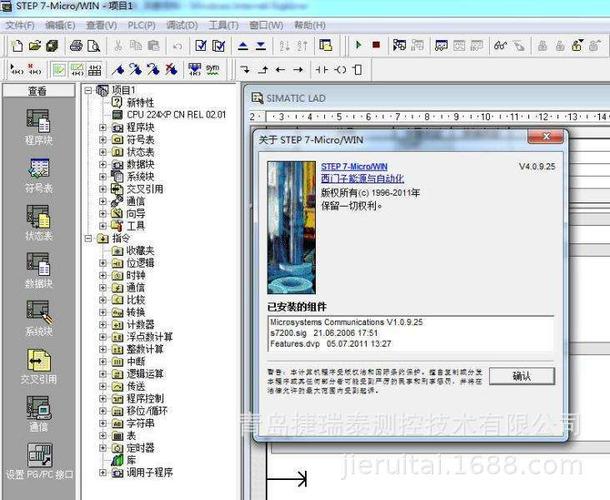The height and width of the screenshot is (500, 610).
Task: Click the Line Up ladder tool
Action: pos(263,70)
